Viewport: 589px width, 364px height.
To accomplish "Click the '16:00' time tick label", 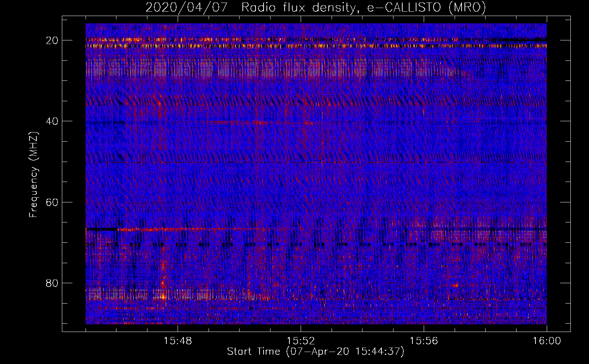I will 547,341.
